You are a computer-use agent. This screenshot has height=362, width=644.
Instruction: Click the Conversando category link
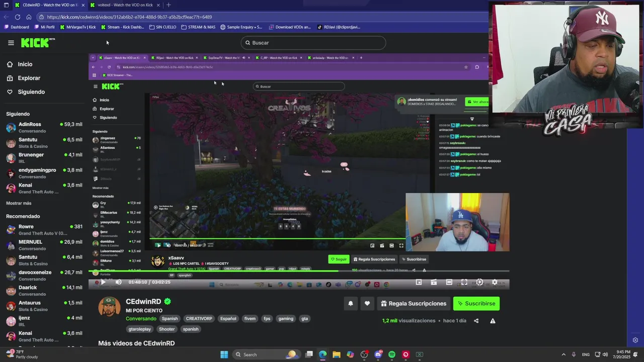141,319
